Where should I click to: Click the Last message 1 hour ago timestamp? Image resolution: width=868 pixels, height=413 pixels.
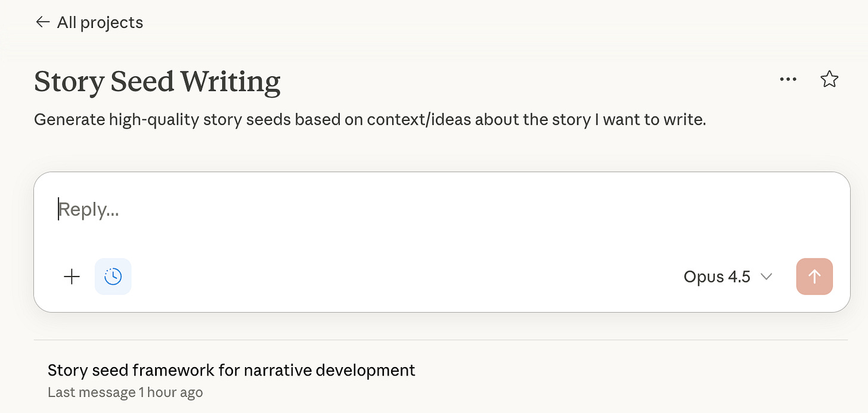pos(125,392)
